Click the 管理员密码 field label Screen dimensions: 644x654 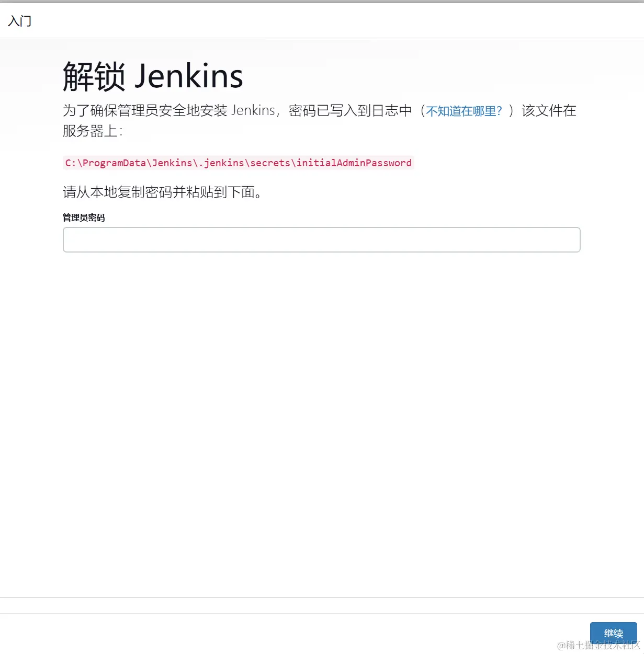click(x=84, y=217)
